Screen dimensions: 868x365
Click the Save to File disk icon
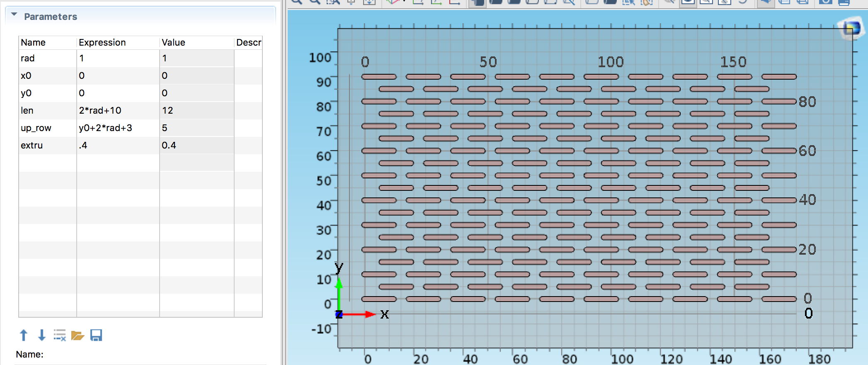(96, 335)
